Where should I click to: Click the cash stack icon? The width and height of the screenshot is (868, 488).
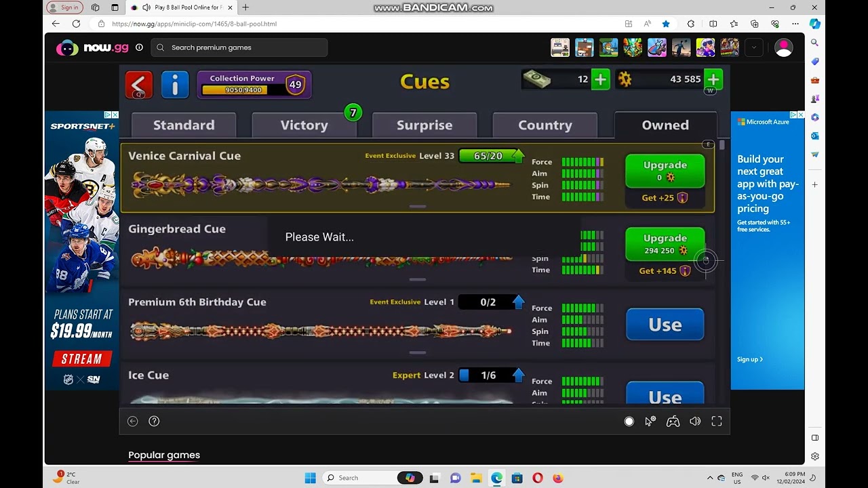click(x=536, y=79)
